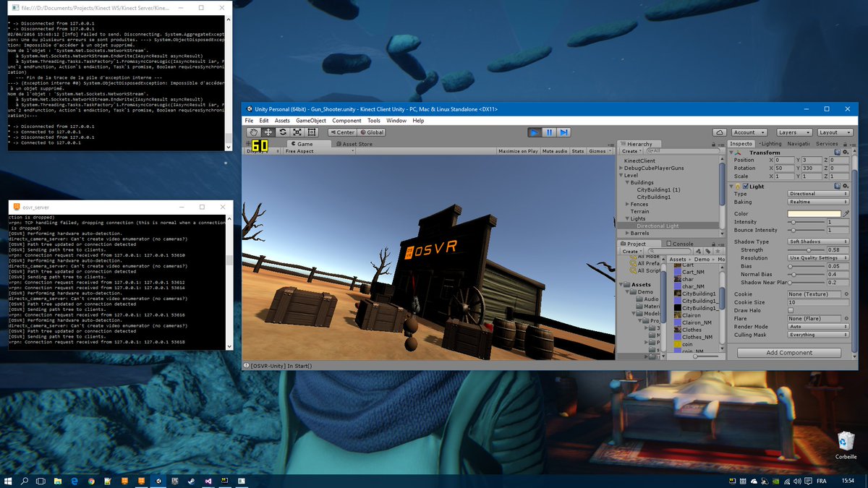Open the Corbeille recycle bin icon
This screenshot has width=868, height=488.
tap(845, 445)
